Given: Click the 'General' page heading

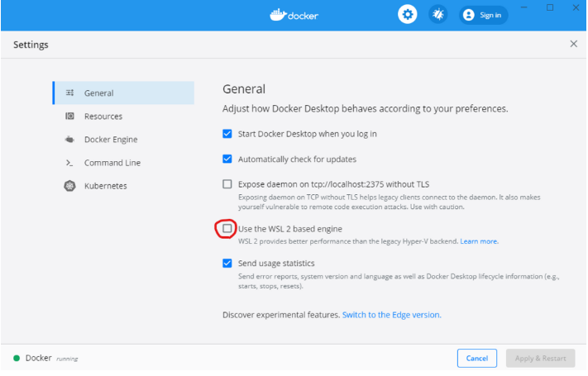Looking at the screenshot, I should point(244,89).
